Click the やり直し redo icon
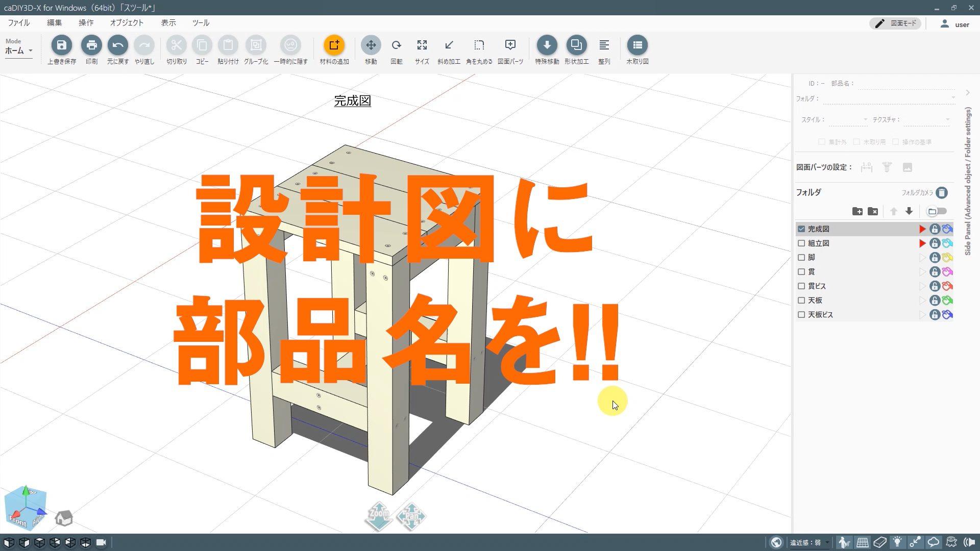 pyautogui.click(x=144, y=45)
